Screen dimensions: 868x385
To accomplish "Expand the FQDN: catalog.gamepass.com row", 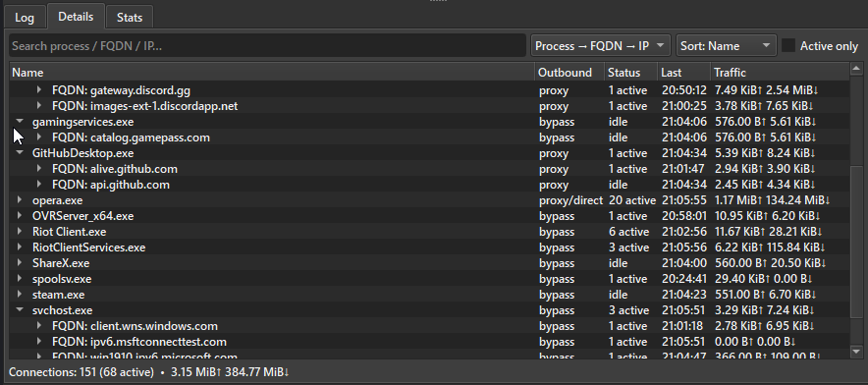I will click(x=38, y=137).
